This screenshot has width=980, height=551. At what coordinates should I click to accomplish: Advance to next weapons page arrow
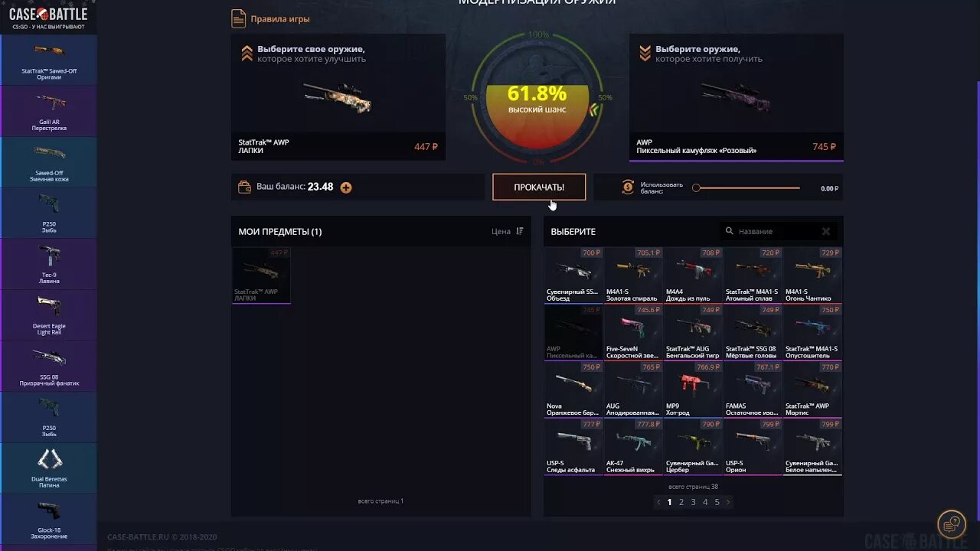click(728, 502)
